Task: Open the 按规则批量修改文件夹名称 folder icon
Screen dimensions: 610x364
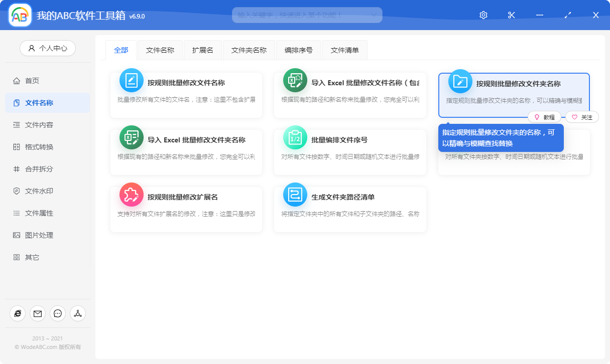Action: (459, 80)
